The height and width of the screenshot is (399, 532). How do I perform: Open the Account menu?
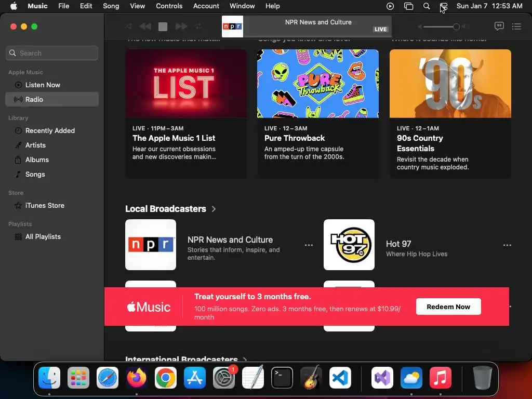(206, 6)
